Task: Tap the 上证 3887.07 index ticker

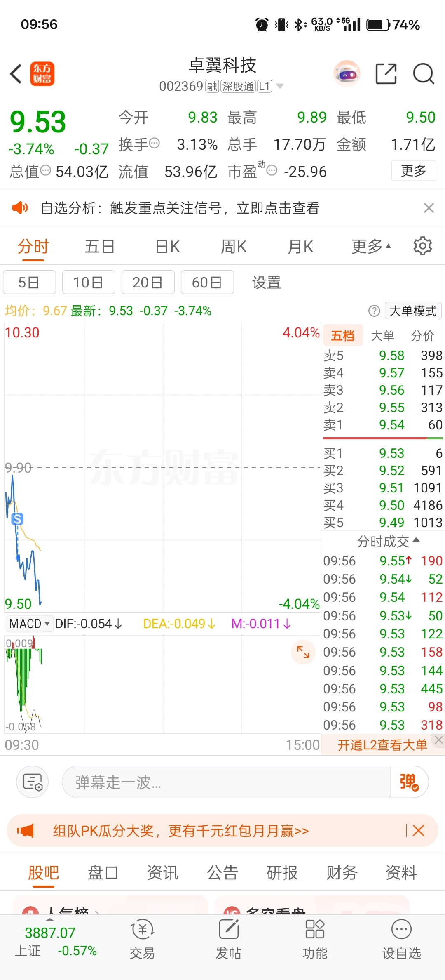Action: pos(56,942)
